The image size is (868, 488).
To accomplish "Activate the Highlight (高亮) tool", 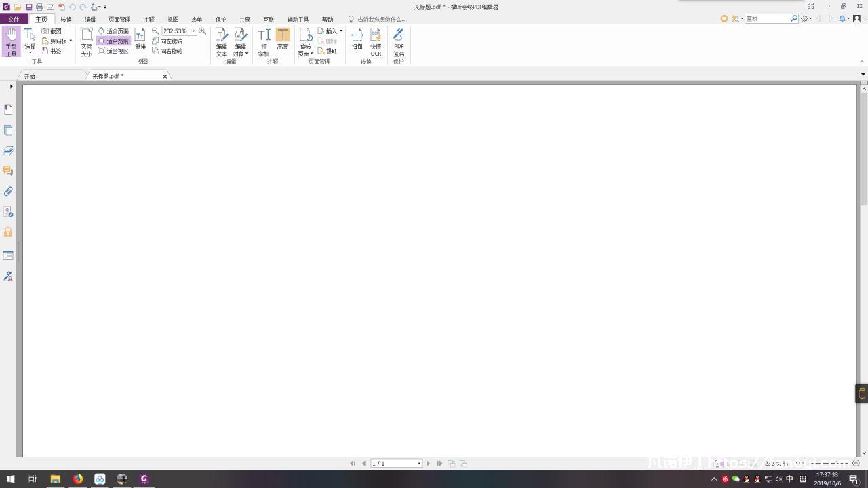I will (283, 41).
